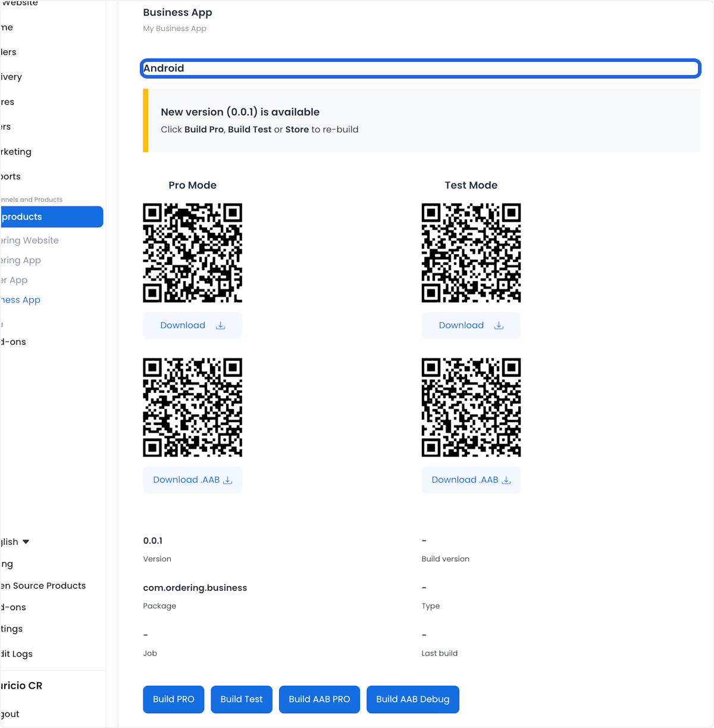Open Marketing section in sidebar

click(x=16, y=152)
